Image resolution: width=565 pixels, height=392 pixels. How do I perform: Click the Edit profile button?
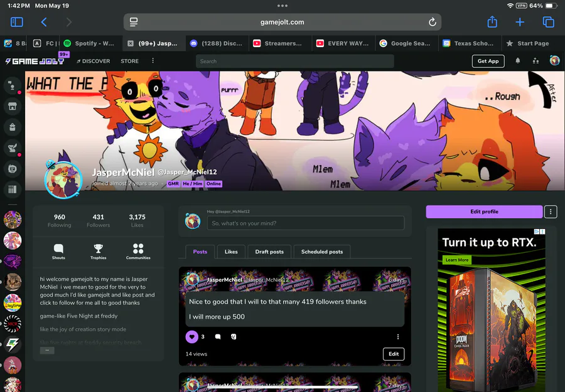[484, 211]
